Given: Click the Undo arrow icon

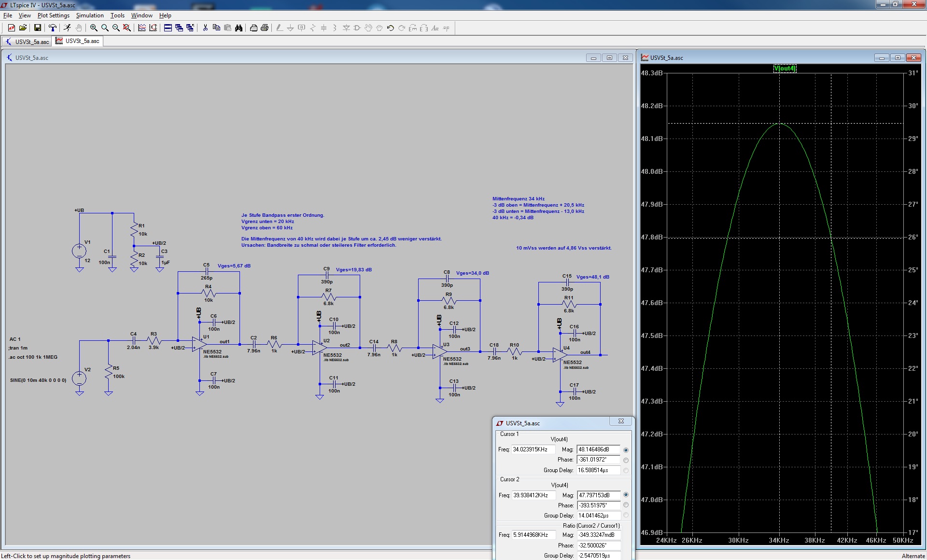Looking at the screenshot, I should pyautogui.click(x=390, y=28).
